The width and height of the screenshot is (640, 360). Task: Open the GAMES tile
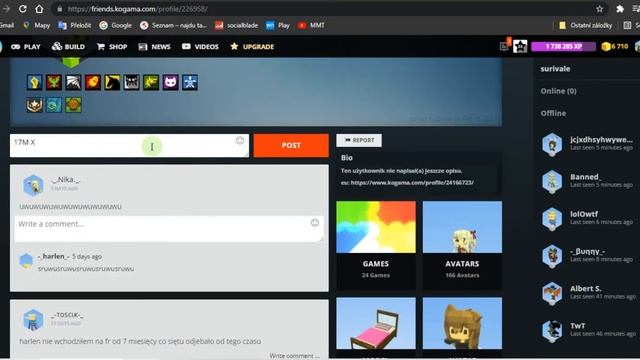pyautogui.click(x=376, y=245)
